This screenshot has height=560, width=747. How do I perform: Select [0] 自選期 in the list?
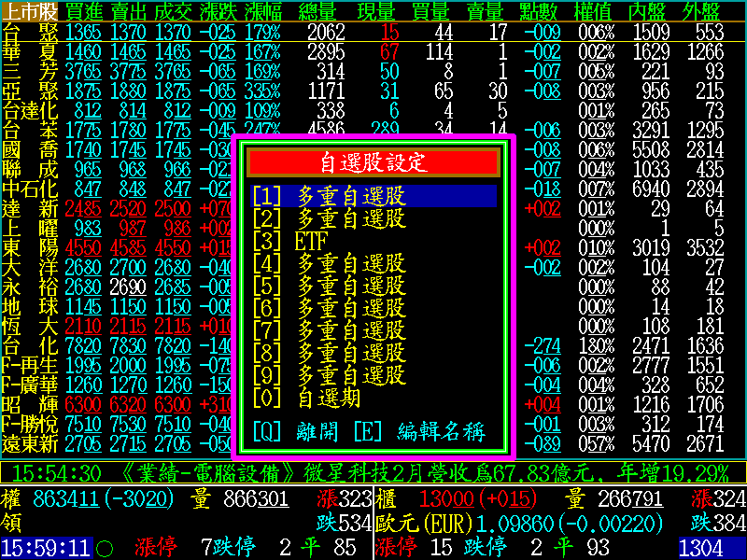coord(373,398)
